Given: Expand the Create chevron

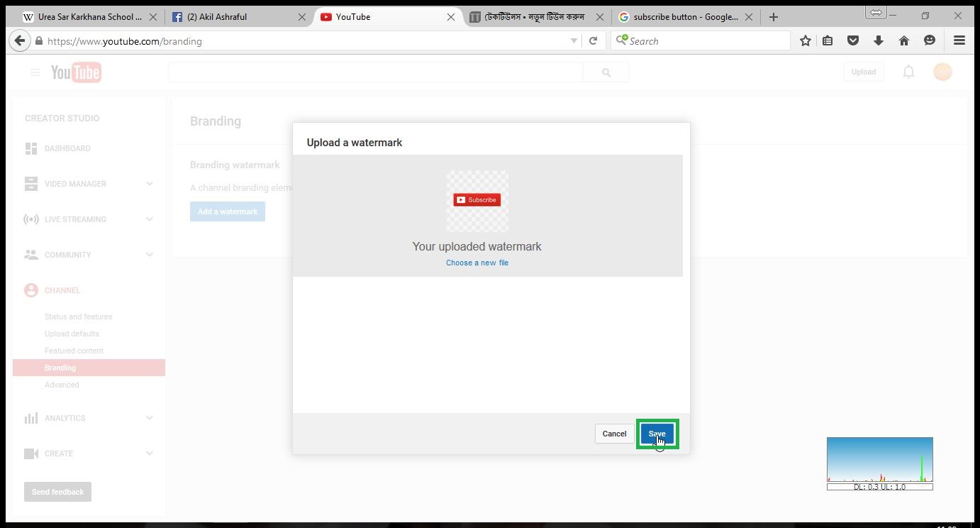Looking at the screenshot, I should [150, 453].
